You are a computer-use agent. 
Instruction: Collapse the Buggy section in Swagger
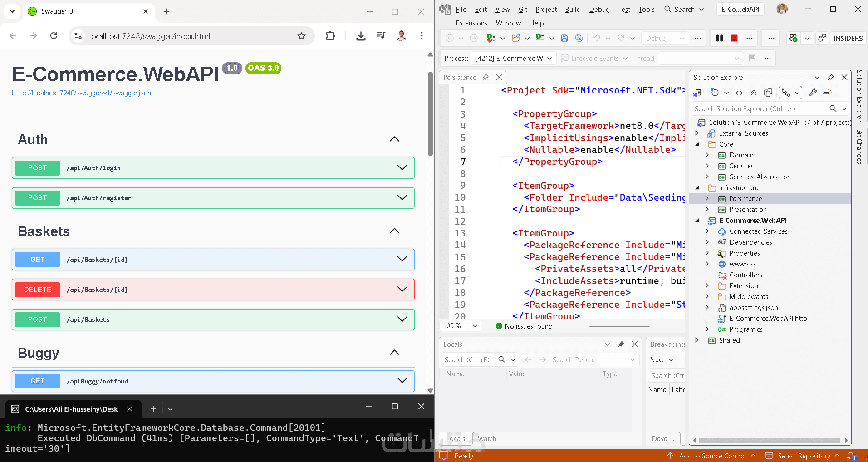[394, 353]
